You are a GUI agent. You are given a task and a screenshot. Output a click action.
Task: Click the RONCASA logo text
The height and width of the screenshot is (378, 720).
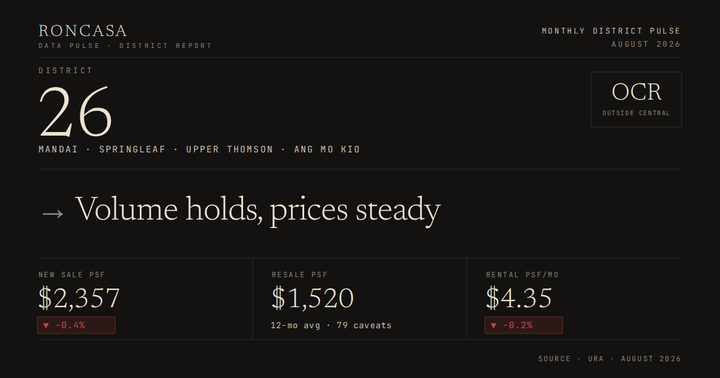[x=83, y=31]
